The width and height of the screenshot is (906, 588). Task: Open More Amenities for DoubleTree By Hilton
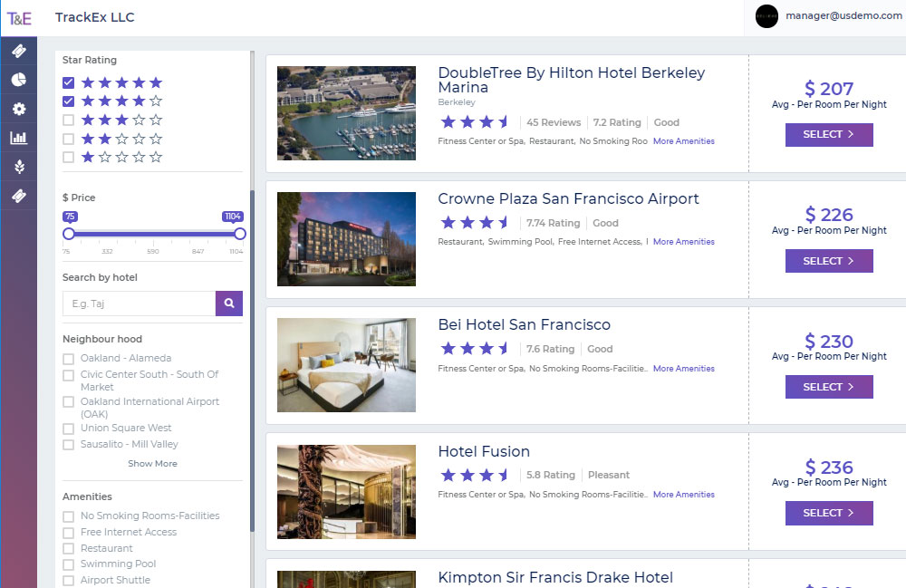pos(683,141)
